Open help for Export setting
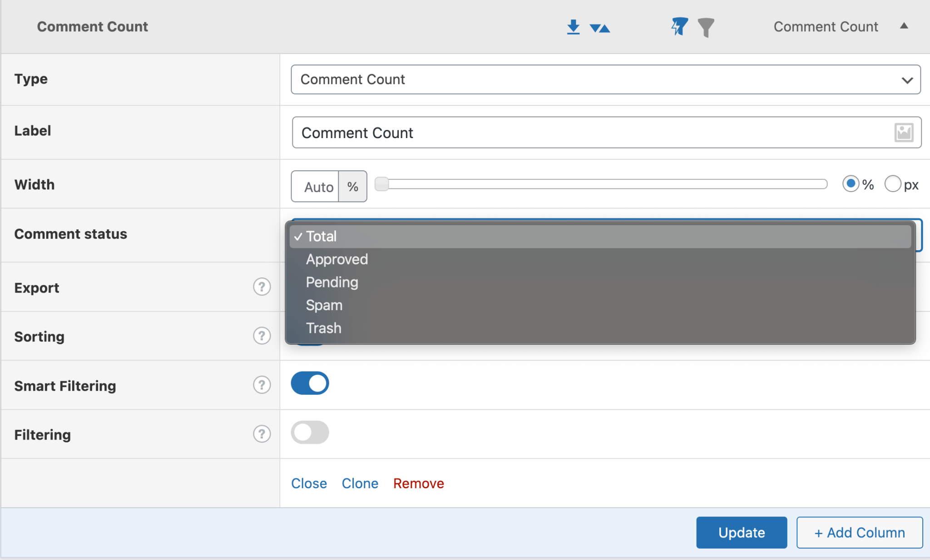Screen dimensions: 930x560 (262, 287)
